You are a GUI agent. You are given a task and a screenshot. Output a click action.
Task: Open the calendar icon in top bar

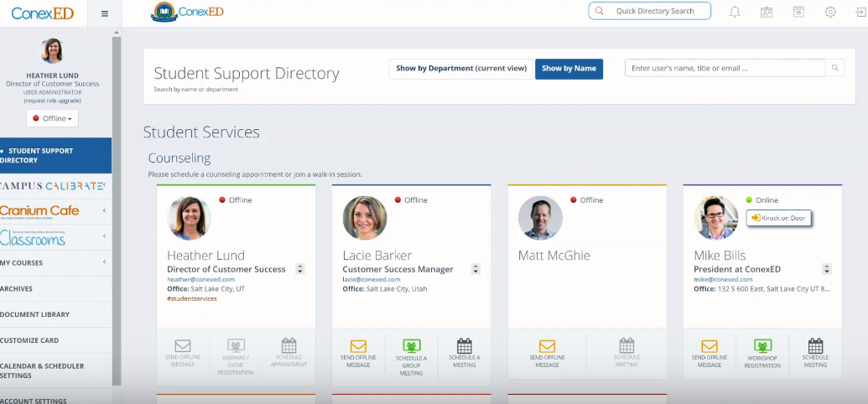(798, 12)
